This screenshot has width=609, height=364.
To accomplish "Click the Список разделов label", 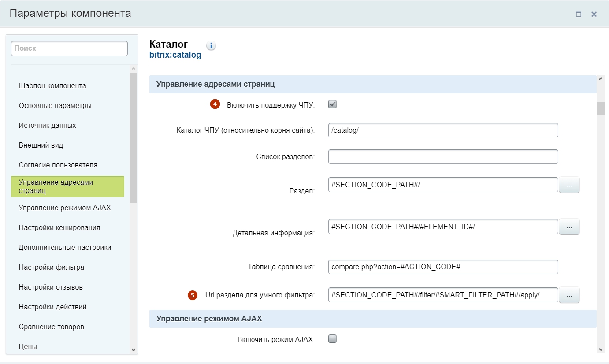I will click(x=285, y=157).
